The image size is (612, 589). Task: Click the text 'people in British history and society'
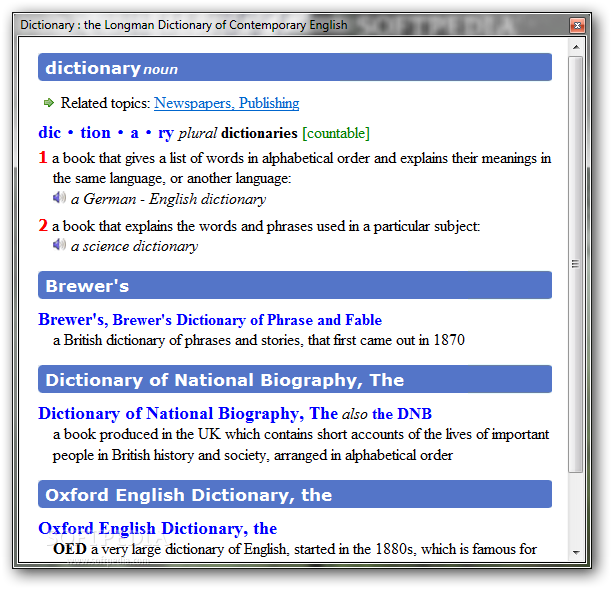click(x=161, y=455)
